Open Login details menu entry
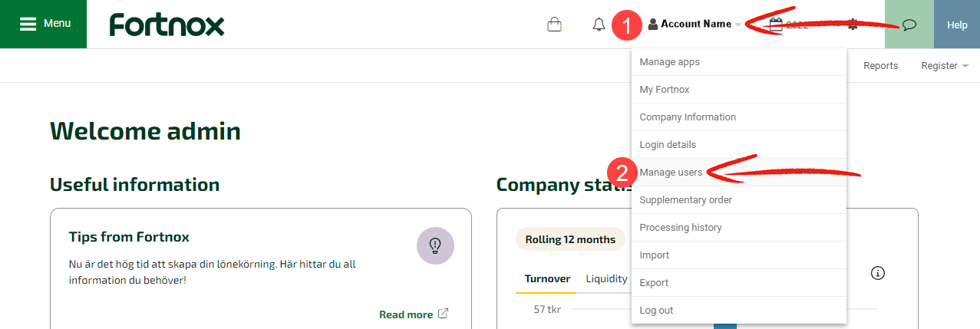This screenshot has height=329, width=980. [x=739, y=145]
